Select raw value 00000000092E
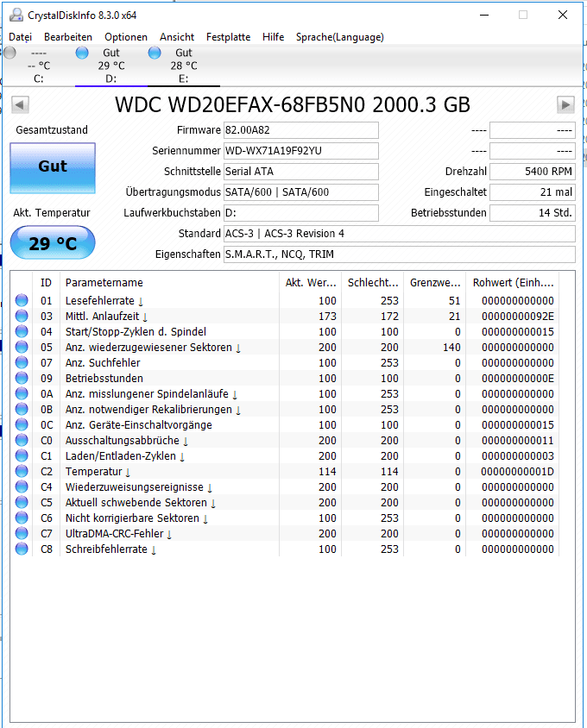587x728 pixels. coord(518,317)
